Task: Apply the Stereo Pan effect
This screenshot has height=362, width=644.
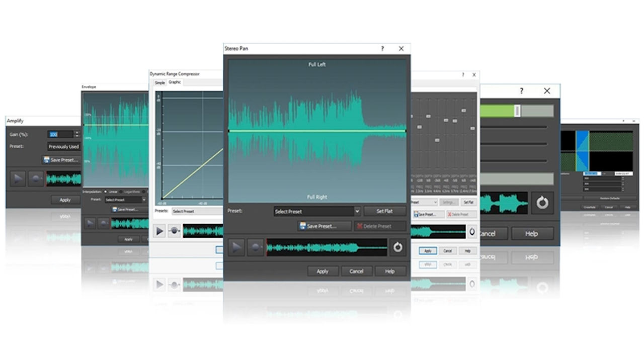Action: [323, 271]
